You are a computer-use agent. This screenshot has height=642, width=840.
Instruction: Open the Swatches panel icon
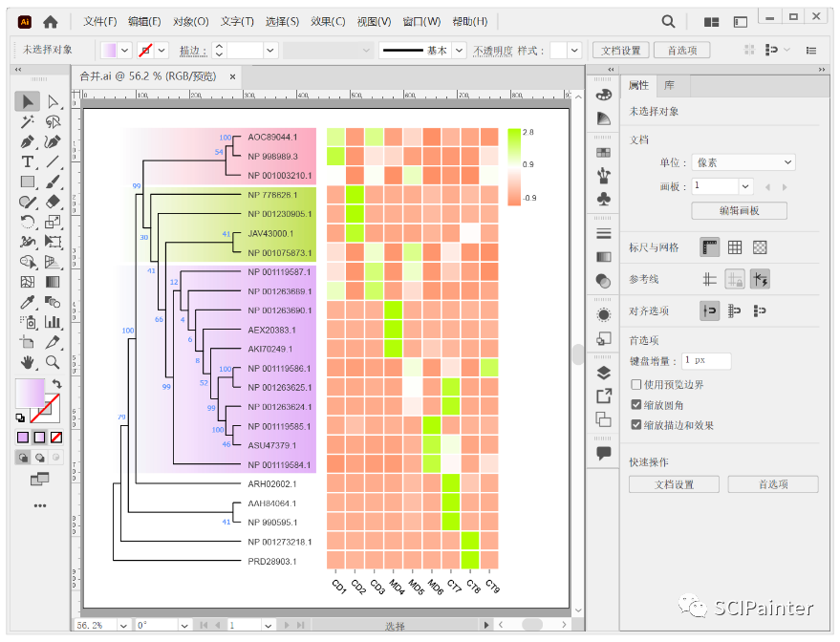[603, 153]
